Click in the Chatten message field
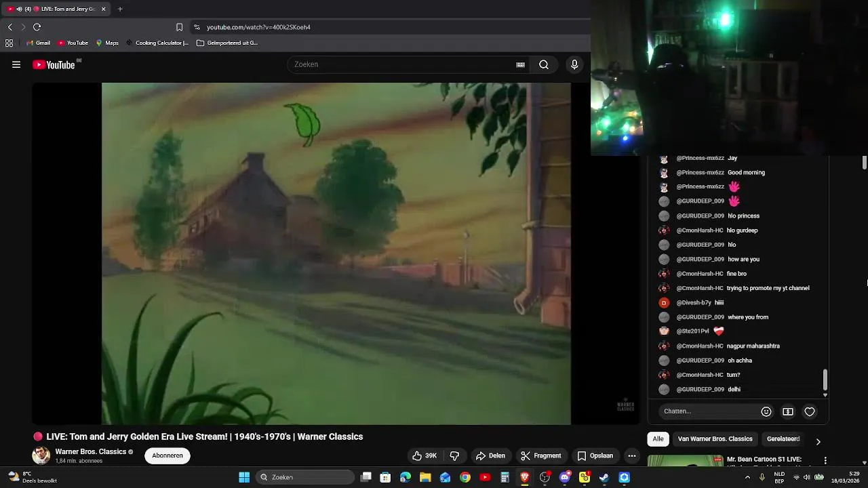Screen dimensions: 868x488 point(709,411)
